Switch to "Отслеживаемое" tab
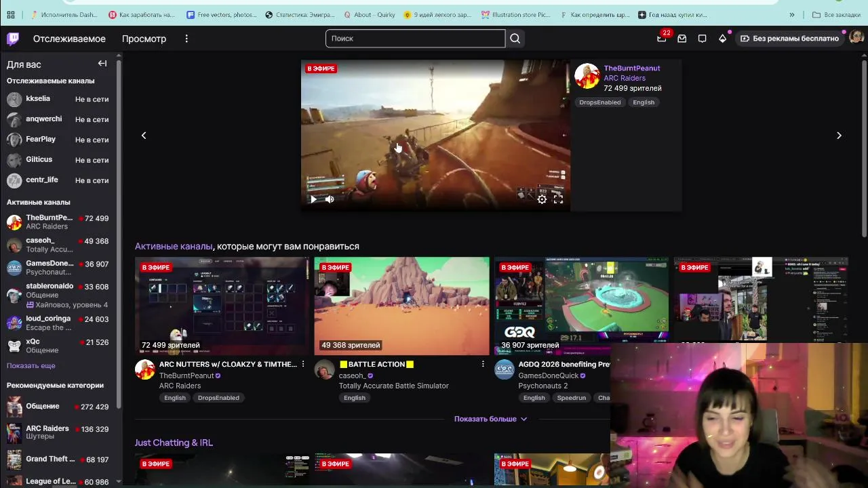 [69, 39]
